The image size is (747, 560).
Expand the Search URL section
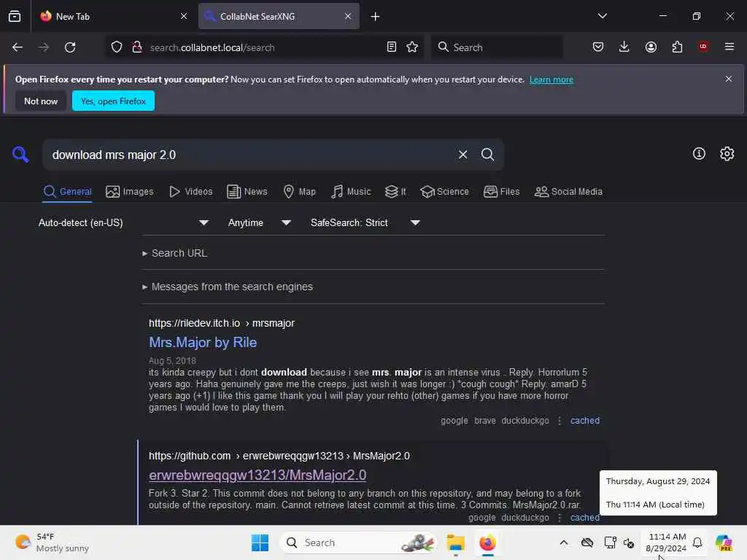[175, 253]
